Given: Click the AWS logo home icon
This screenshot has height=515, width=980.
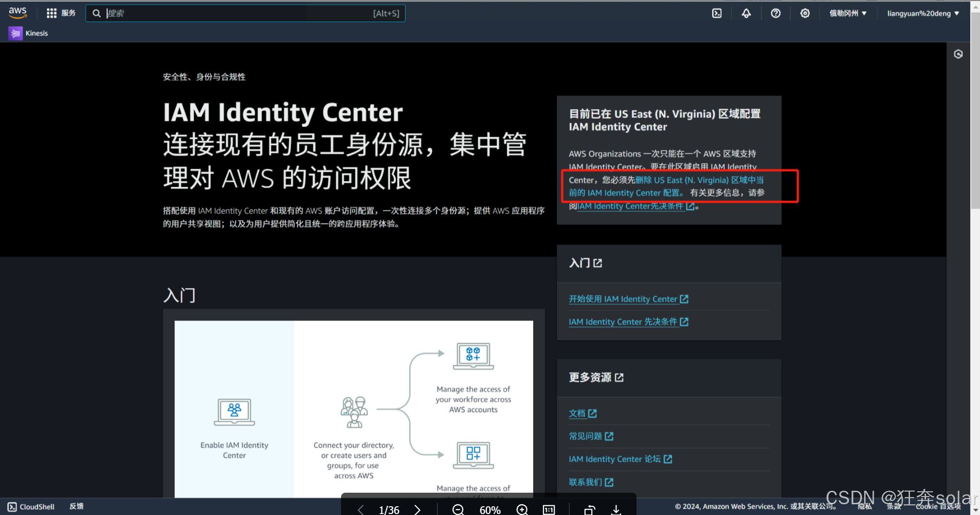Looking at the screenshot, I should click(17, 13).
